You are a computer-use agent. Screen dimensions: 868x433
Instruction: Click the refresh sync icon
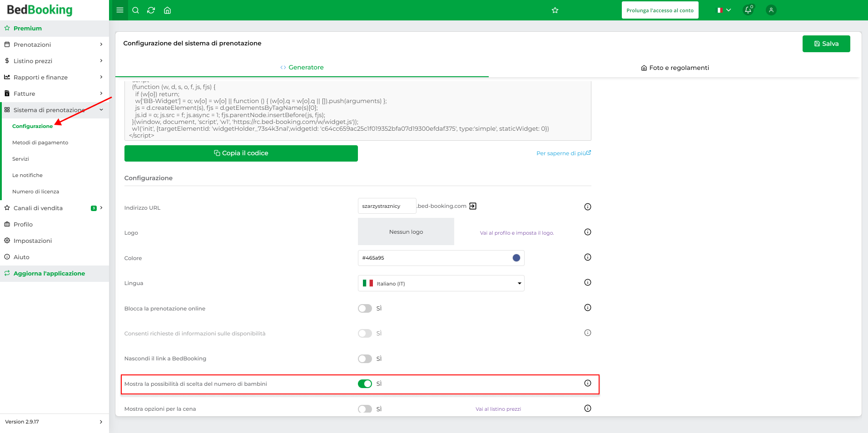click(x=151, y=10)
